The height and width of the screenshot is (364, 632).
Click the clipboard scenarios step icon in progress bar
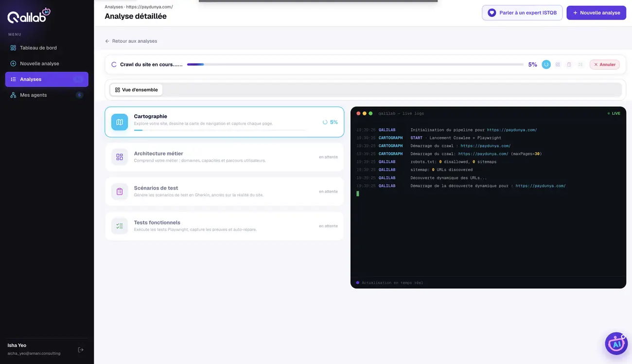pyautogui.click(x=569, y=64)
